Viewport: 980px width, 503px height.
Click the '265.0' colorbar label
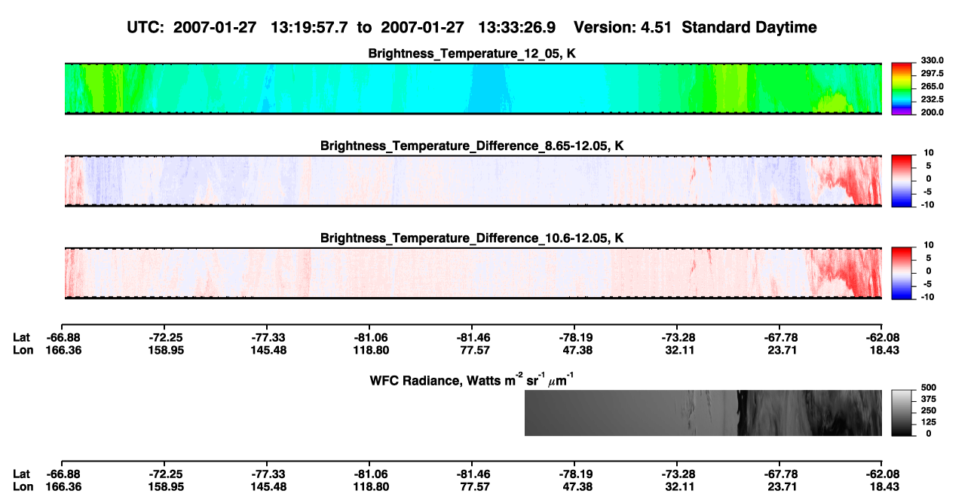pos(933,86)
